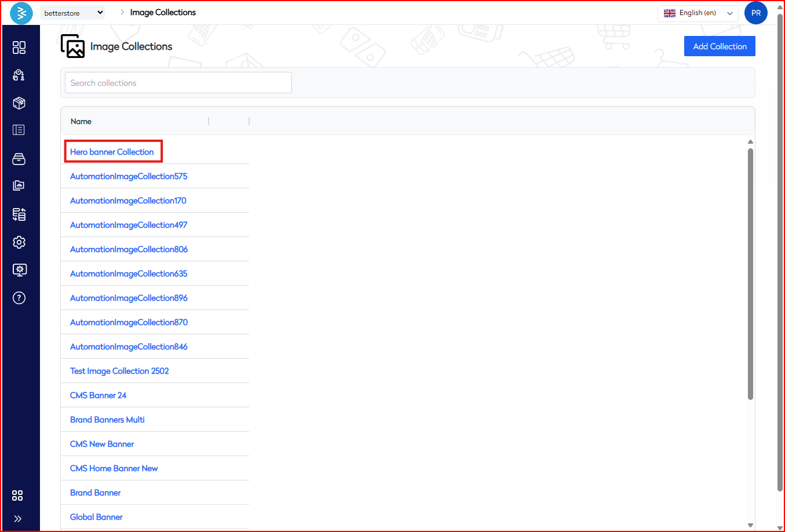Click the data transfer list sidebar icon
The width and height of the screenshot is (785, 532).
(x=19, y=214)
